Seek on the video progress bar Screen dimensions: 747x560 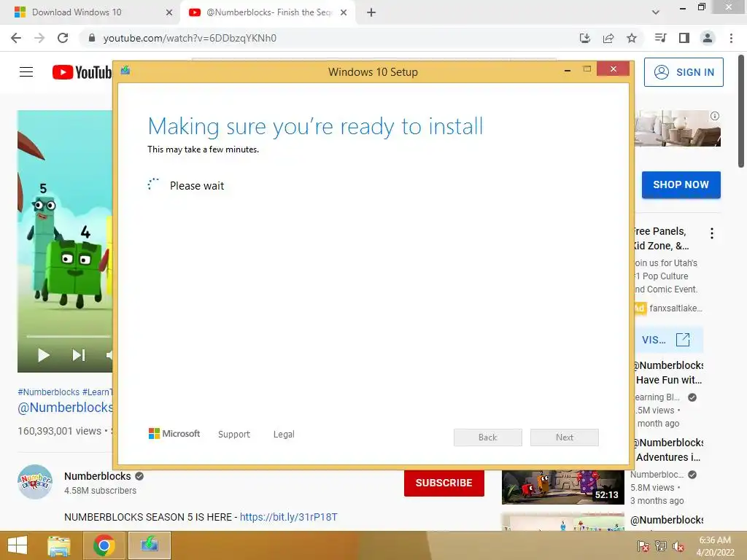click(x=68, y=336)
